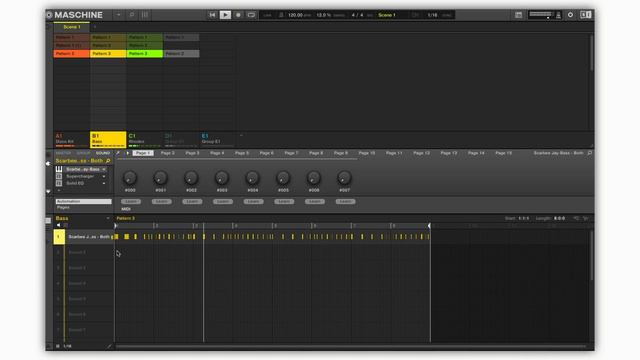The image size is (640, 360).
Task: Open parameter Page 5 tab
Action: [242, 153]
